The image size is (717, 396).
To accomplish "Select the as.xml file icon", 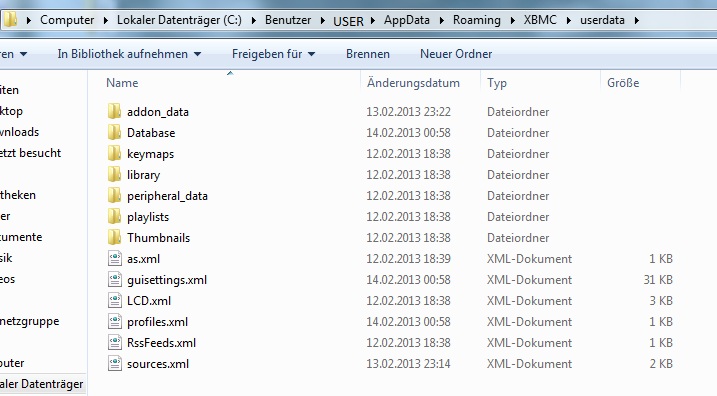I will coord(115,258).
